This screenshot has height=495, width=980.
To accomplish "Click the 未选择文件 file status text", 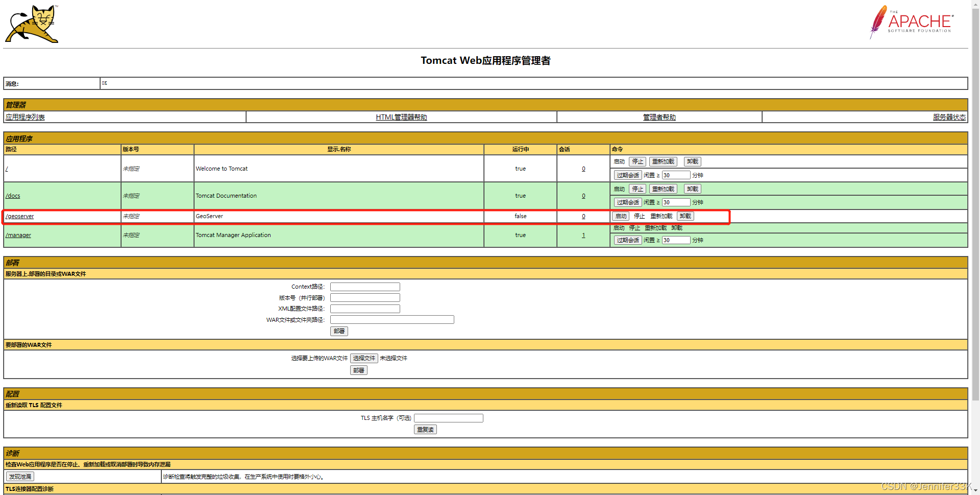I will (x=394, y=358).
